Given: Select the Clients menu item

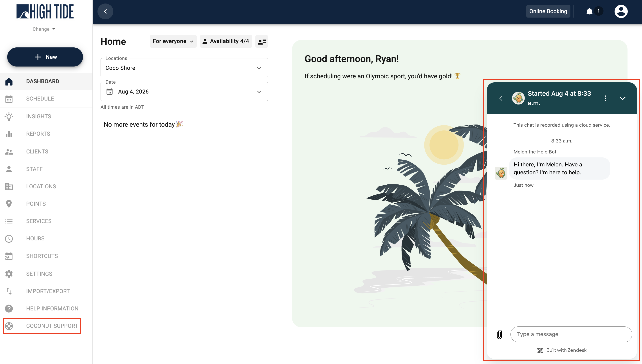Looking at the screenshot, I should pos(46,151).
